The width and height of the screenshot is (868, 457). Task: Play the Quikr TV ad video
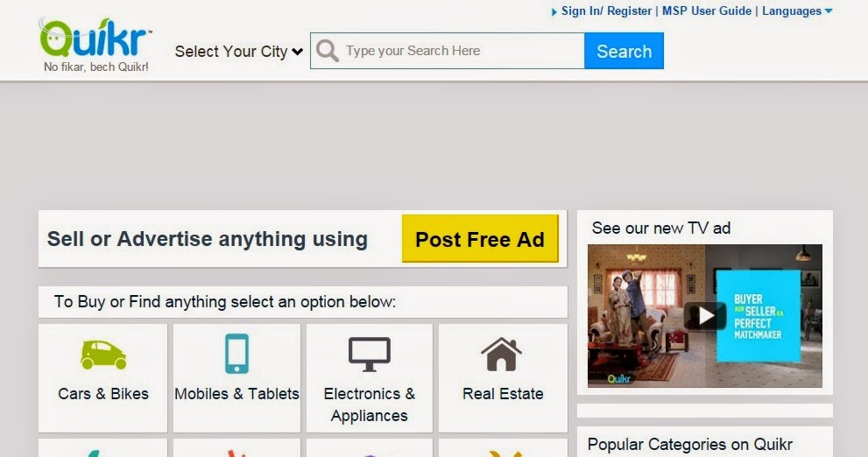click(705, 316)
